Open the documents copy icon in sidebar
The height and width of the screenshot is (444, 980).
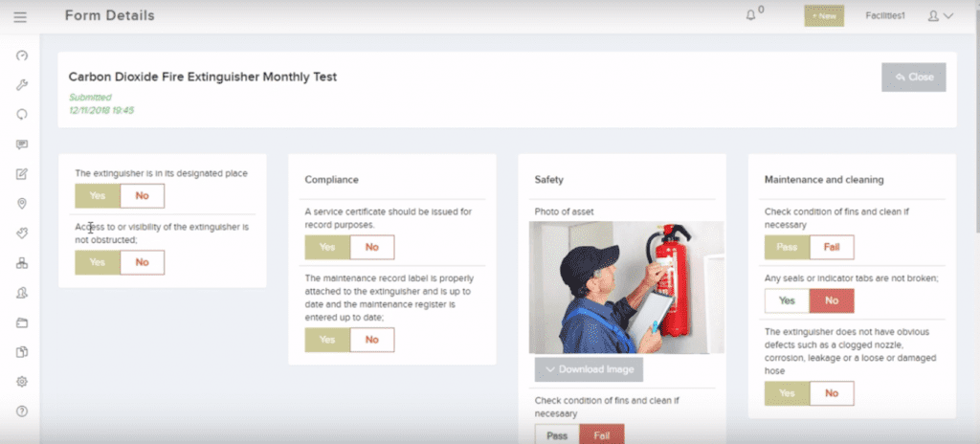(x=22, y=352)
